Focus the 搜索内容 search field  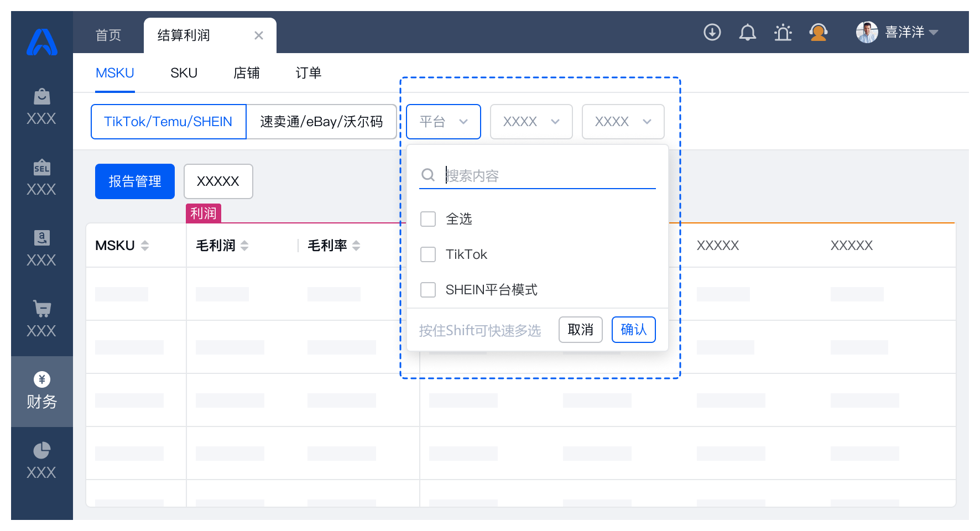click(538, 176)
